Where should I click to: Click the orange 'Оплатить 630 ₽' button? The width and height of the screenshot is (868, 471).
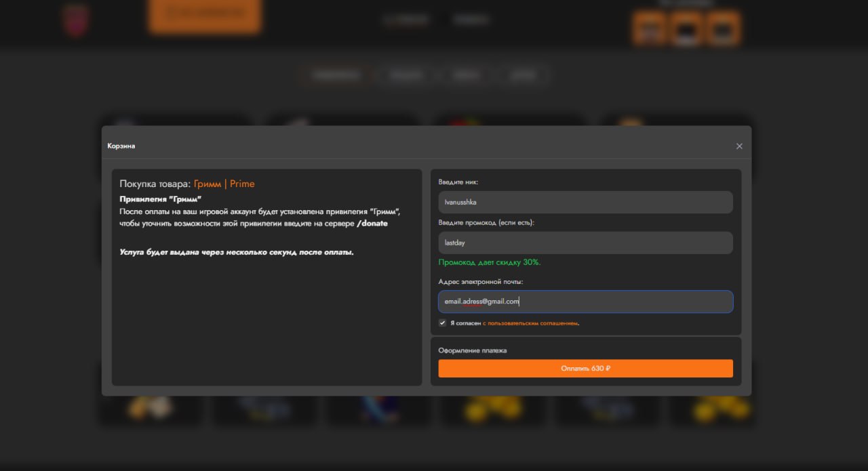(585, 369)
